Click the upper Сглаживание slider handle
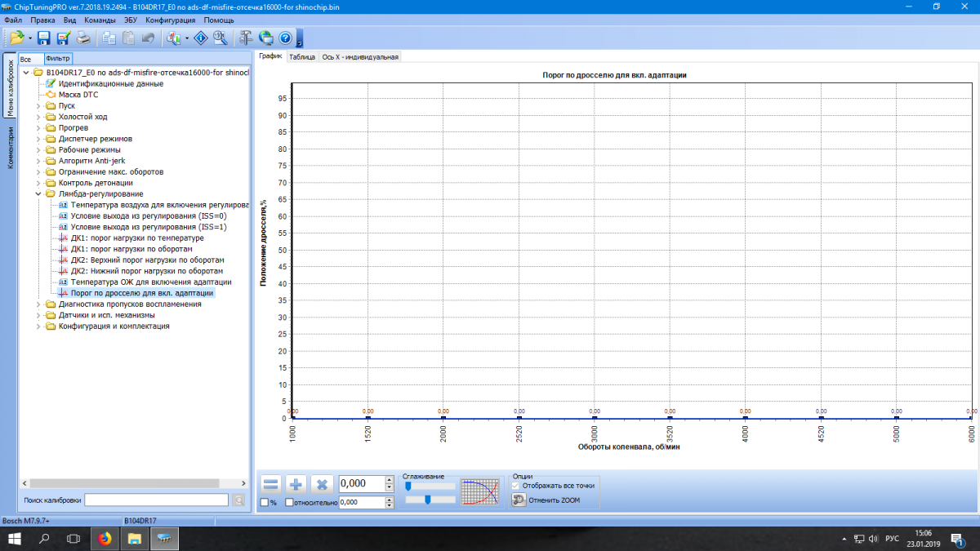This screenshot has width=980, height=551. (x=408, y=486)
